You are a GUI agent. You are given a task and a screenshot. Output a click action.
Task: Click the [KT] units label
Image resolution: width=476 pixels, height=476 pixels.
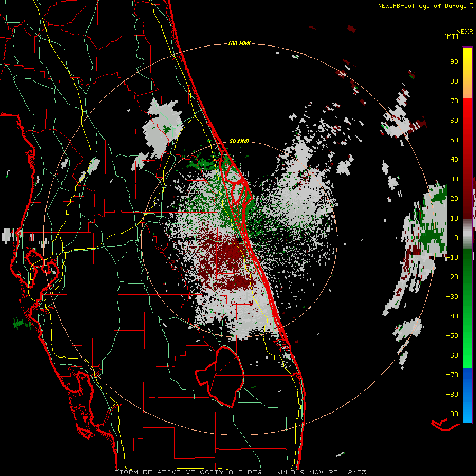click(452, 36)
